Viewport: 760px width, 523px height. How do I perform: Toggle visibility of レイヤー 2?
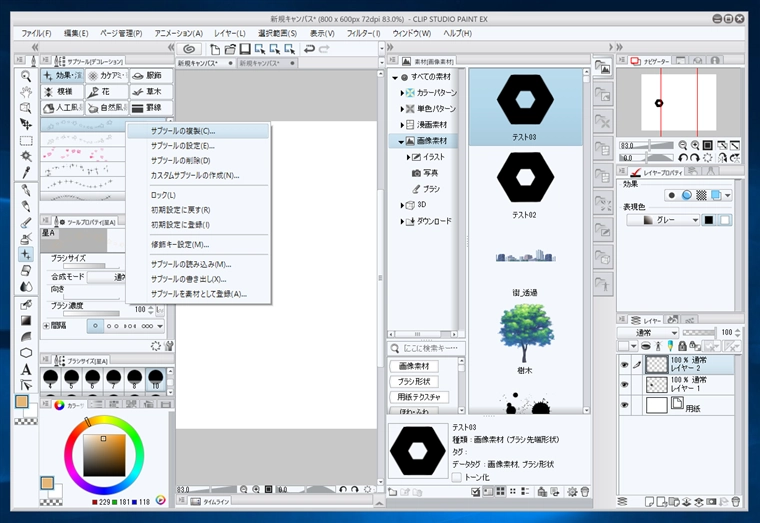(x=624, y=365)
